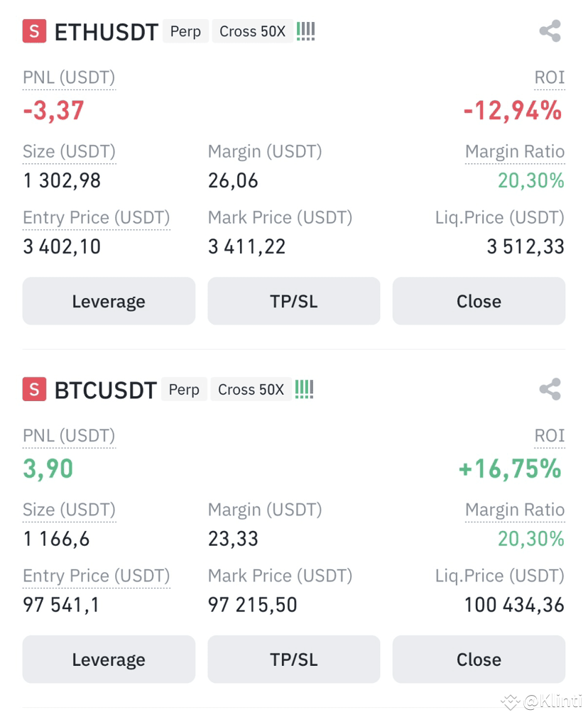Tap the Margin Ratio label for ETHUSDT
588x717 pixels.
click(x=515, y=151)
